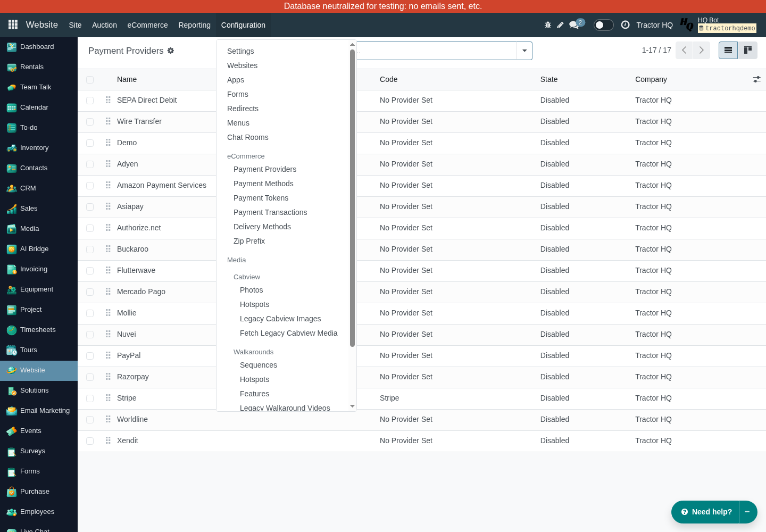Go to next page arrow
The height and width of the screenshot is (532, 766).
702,50
